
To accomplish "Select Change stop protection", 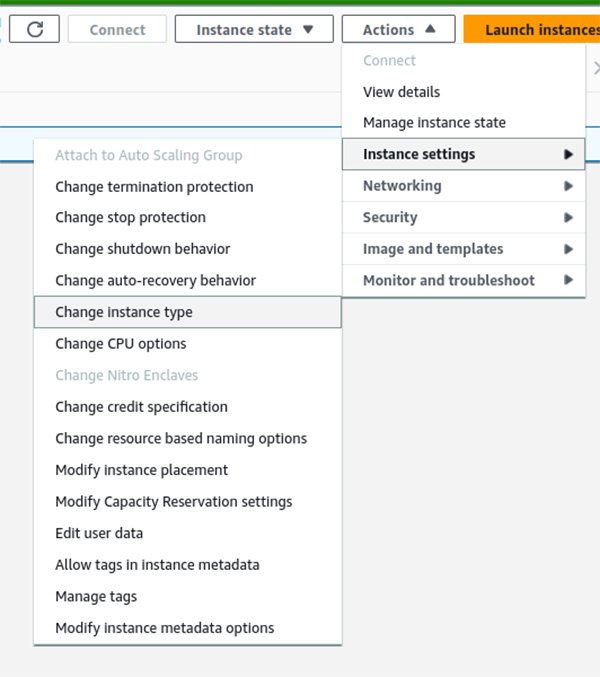I will [130, 218].
